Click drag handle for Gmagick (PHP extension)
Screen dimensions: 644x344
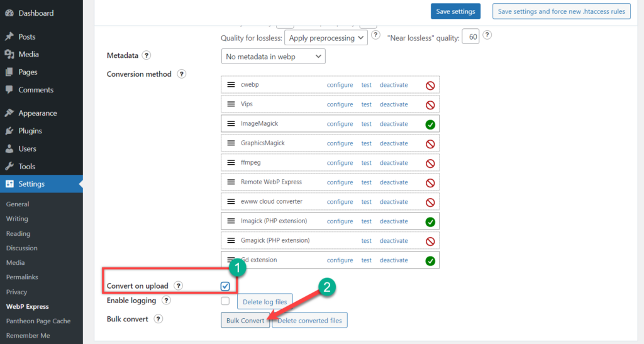tap(231, 241)
